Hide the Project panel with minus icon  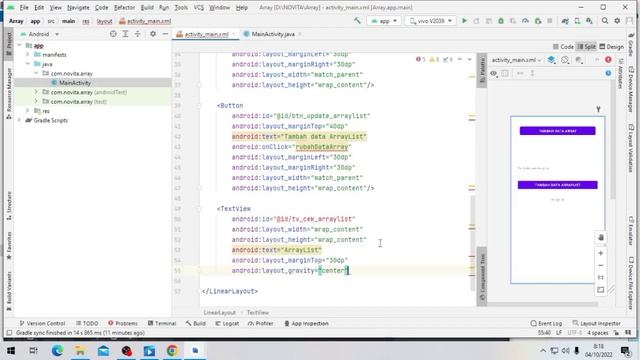click(165, 34)
